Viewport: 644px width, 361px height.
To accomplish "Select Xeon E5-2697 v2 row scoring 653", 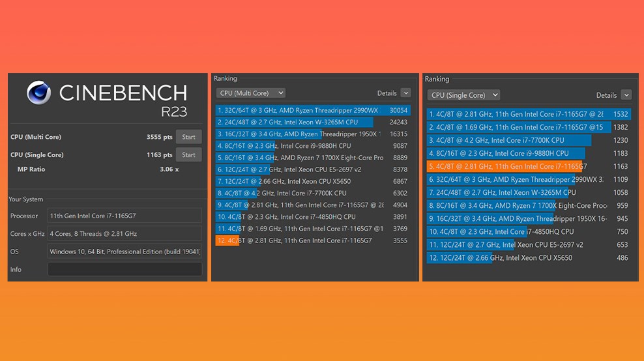I will [x=529, y=245].
